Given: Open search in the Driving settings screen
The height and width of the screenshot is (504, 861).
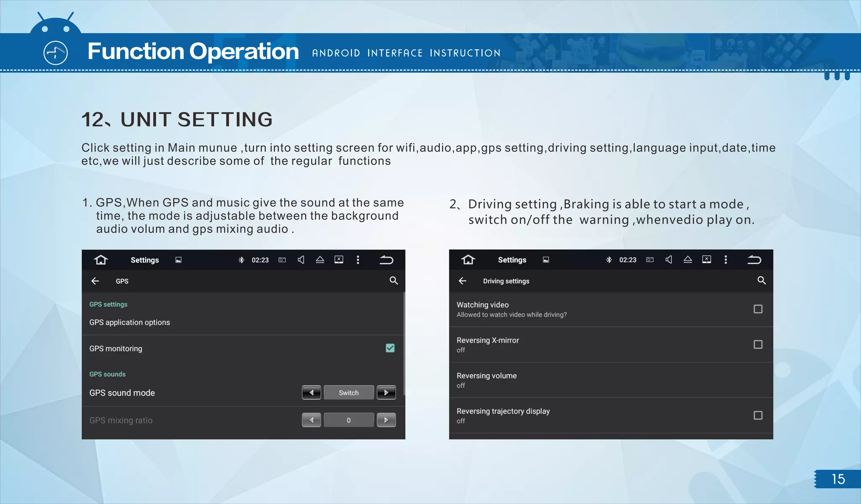Looking at the screenshot, I should click(x=761, y=281).
